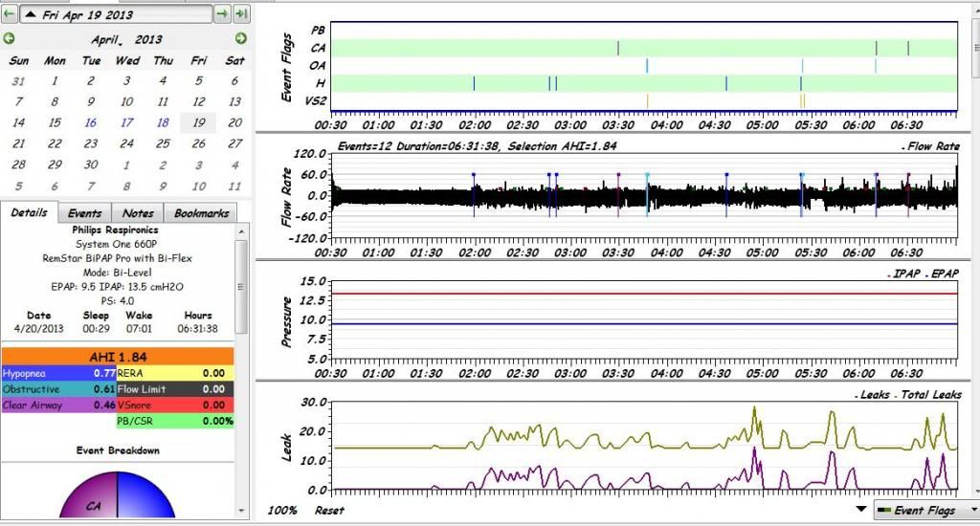Click the Clear Airway 0.46 row
The image size is (980, 526).
coord(58,405)
